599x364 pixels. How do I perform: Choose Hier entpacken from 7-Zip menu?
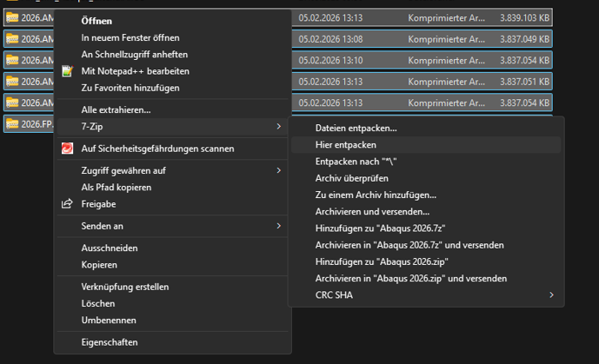click(346, 145)
